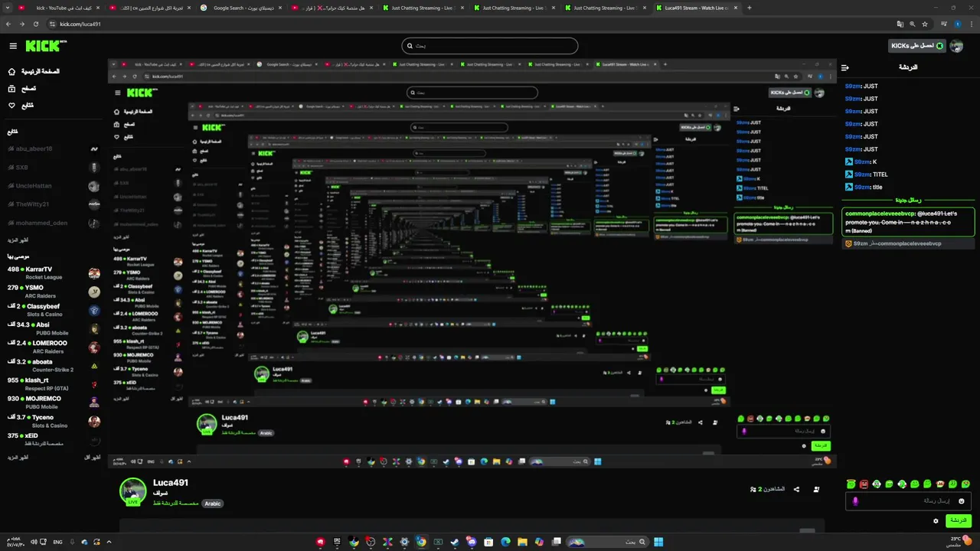Viewport: 980px width, 551px height.
Task: Expand show more under following list
Action: [x=18, y=240]
